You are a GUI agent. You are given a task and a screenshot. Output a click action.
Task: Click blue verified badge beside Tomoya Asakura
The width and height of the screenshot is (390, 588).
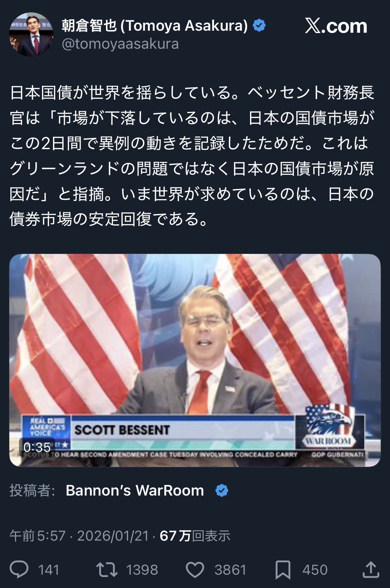259,26
